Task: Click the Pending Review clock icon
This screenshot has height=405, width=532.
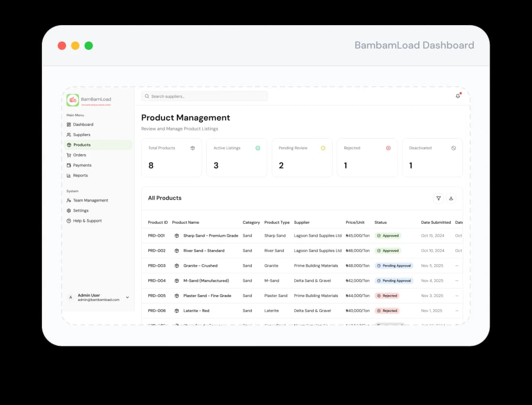Action: 323,148
